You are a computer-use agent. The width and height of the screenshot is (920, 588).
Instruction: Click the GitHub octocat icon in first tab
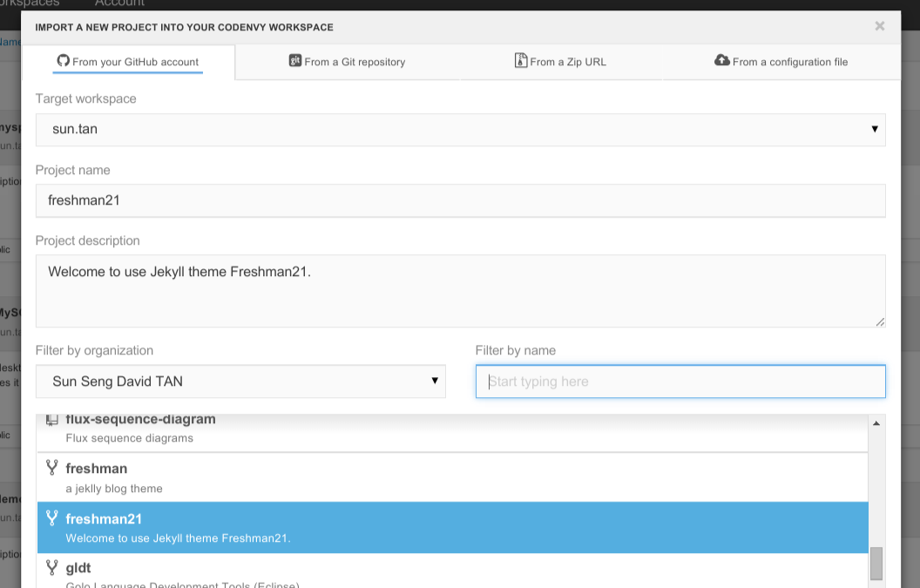coord(63,60)
